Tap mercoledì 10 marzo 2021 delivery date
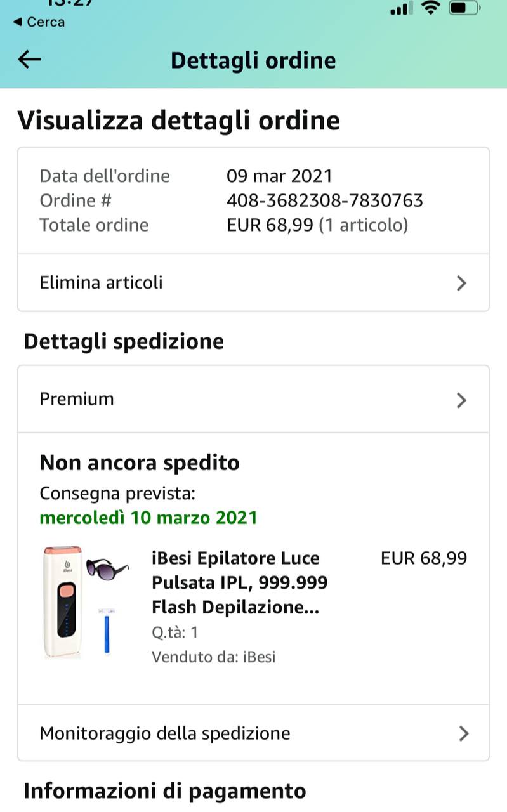The image size is (507, 812). coord(148,518)
